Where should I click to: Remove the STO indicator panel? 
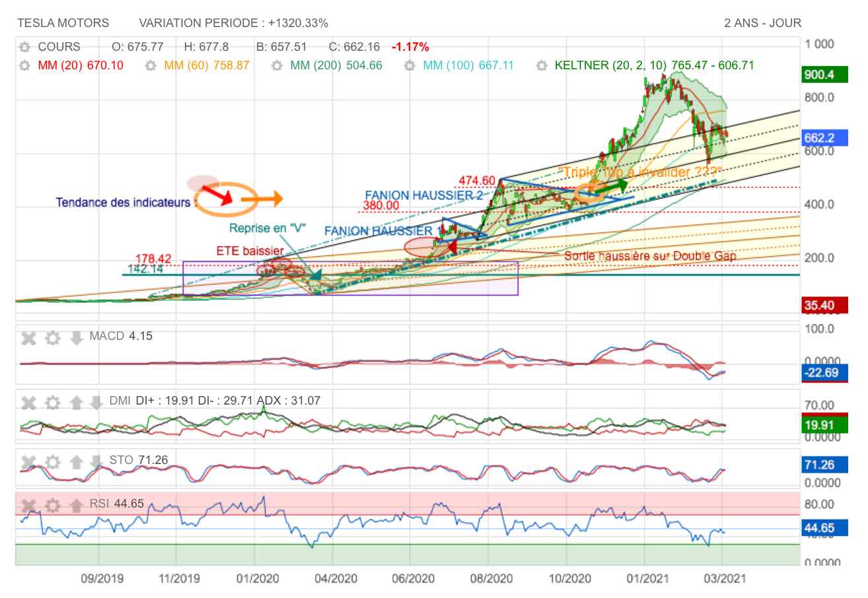[28, 461]
